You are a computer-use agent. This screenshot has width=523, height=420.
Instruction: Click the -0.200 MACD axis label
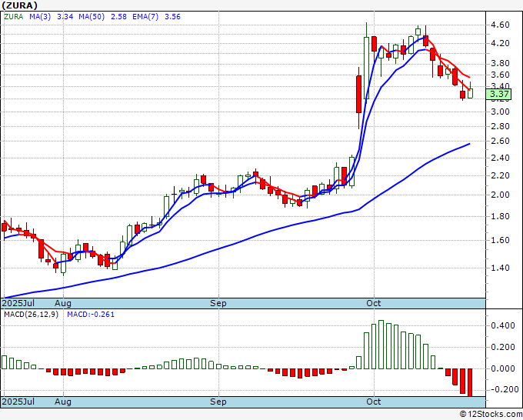pos(503,390)
